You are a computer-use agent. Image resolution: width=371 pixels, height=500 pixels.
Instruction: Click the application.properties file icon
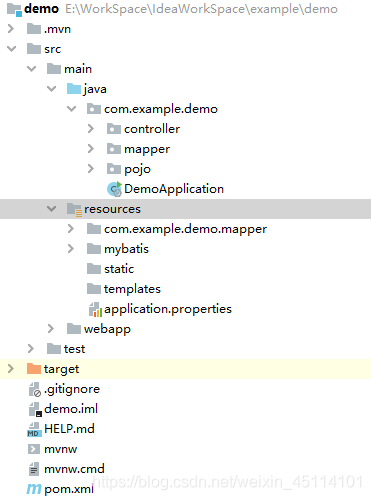95,309
